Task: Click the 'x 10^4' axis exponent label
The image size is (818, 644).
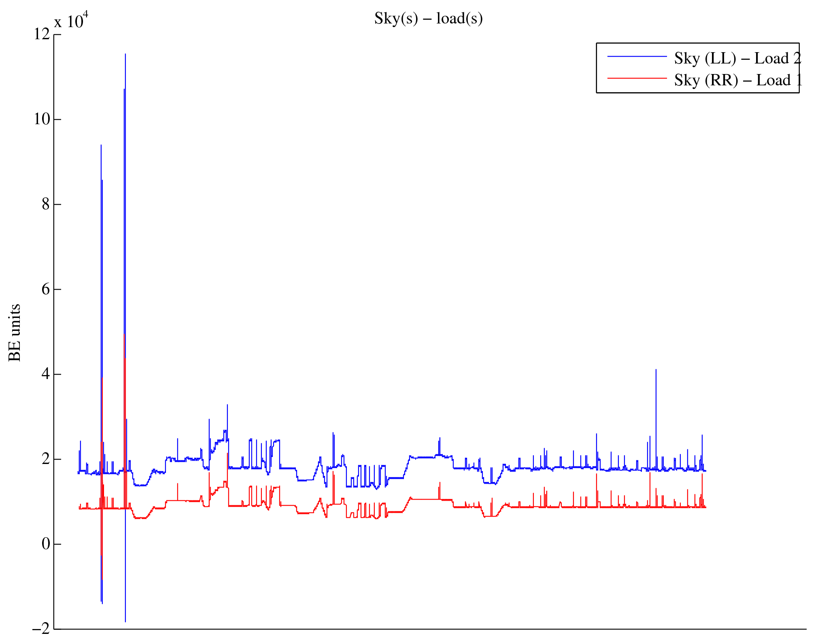Action: click(x=71, y=20)
